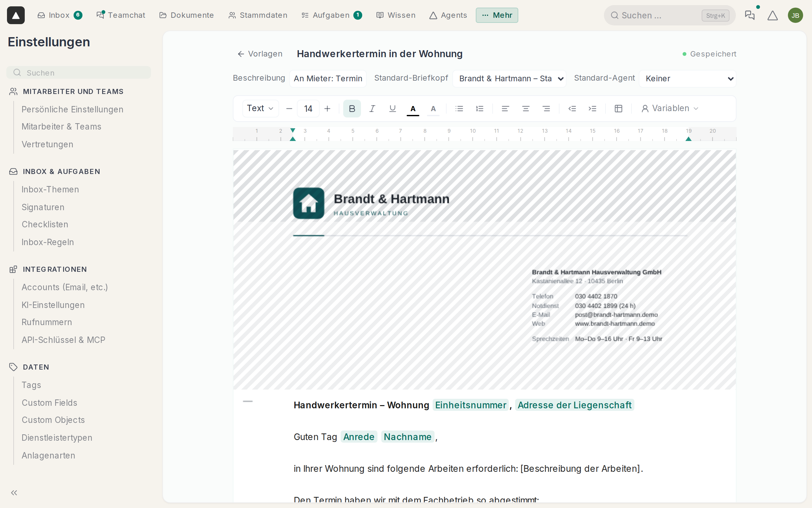Align text right
This screenshot has width=812, height=508.
546,109
